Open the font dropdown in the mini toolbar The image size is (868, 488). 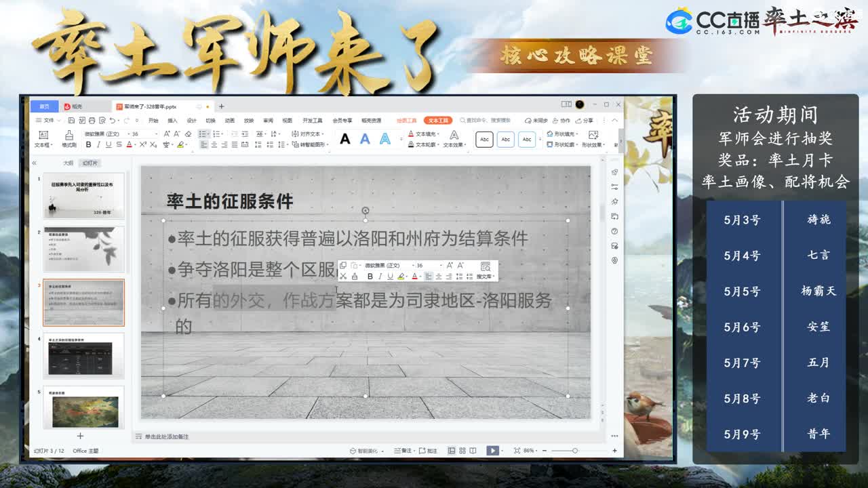point(414,266)
